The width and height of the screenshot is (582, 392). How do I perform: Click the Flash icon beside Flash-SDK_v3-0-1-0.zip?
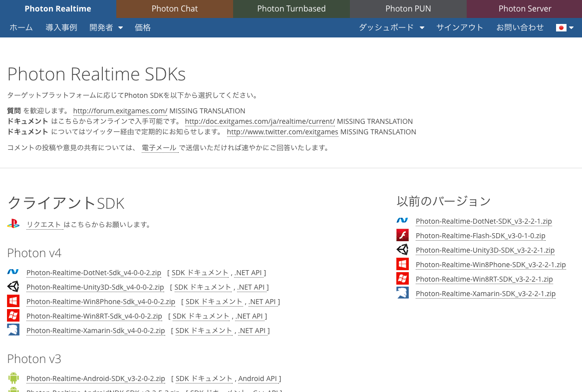point(402,235)
